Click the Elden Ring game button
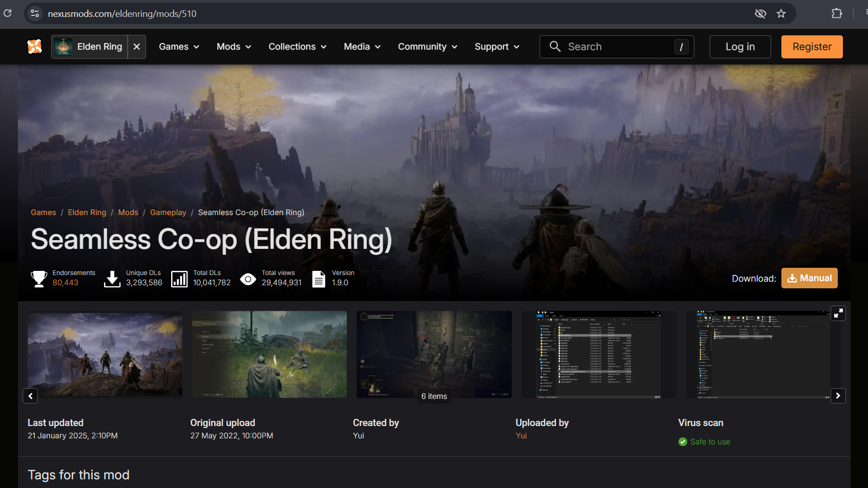The image size is (868, 488). [x=90, y=47]
